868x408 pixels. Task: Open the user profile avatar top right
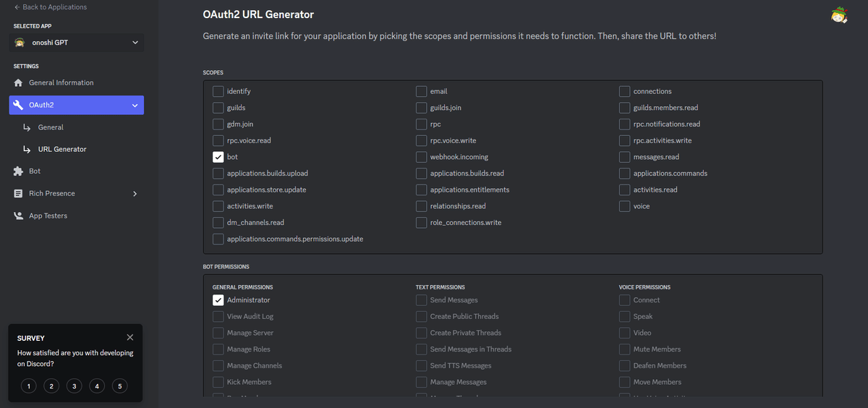[x=839, y=14]
